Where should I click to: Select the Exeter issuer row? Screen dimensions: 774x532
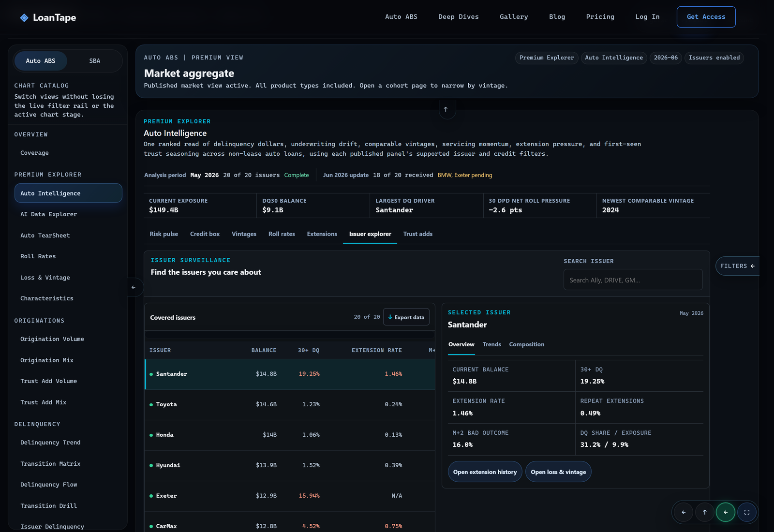click(290, 496)
